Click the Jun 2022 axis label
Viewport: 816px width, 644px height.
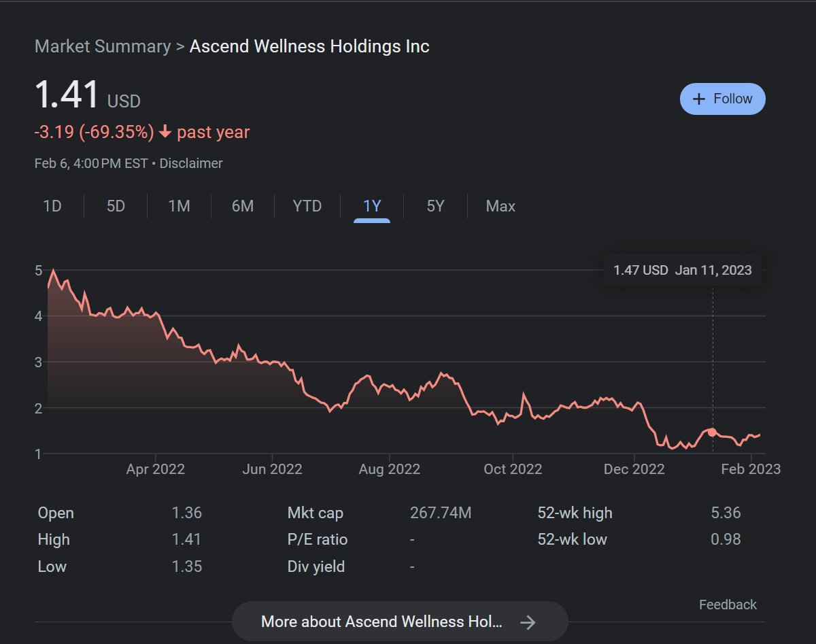coord(272,469)
